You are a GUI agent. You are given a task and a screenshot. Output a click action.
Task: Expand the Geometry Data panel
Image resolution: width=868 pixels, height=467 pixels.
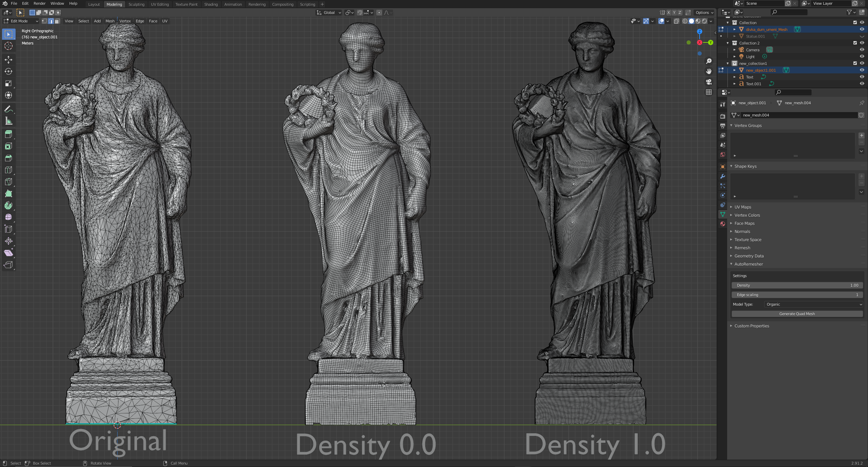(x=749, y=256)
